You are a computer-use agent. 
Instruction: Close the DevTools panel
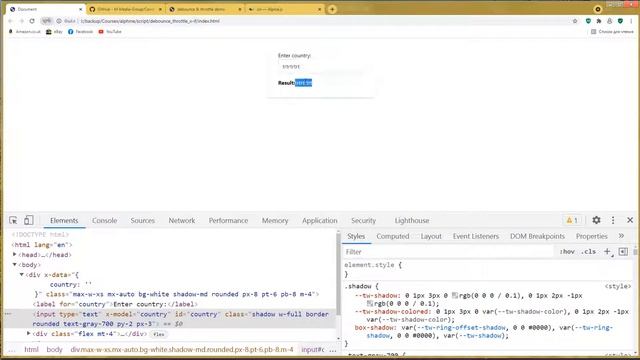click(630, 220)
